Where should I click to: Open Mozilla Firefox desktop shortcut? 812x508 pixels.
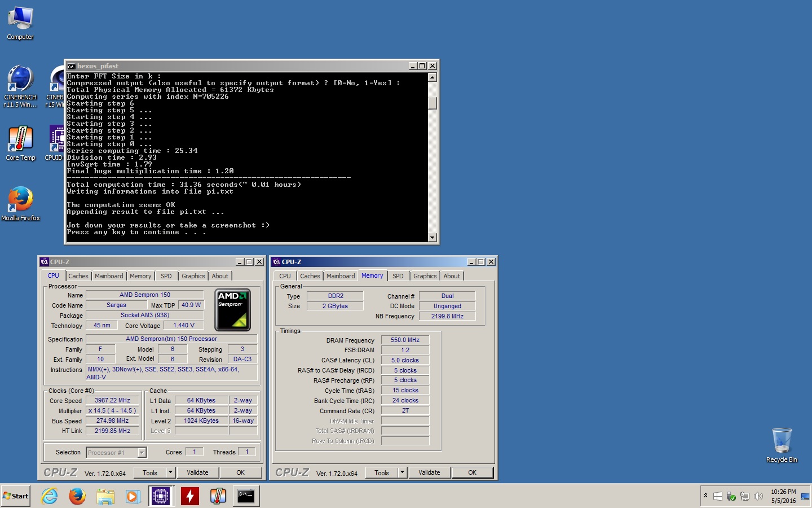pyautogui.click(x=20, y=204)
